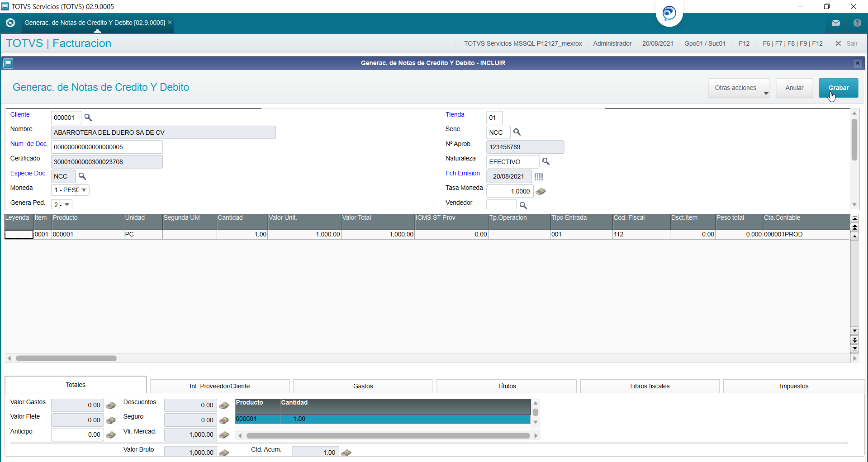Click the Serie field NCC
The image size is (868, 462).
pos(498,132)
